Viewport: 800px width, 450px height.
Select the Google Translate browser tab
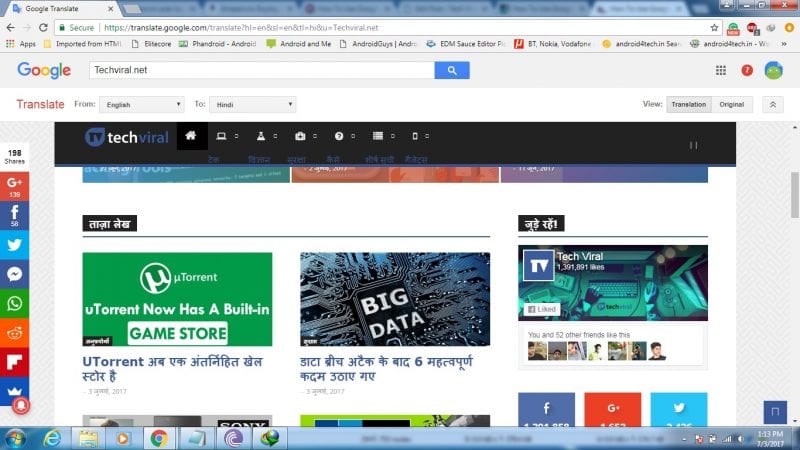(62, 9)
